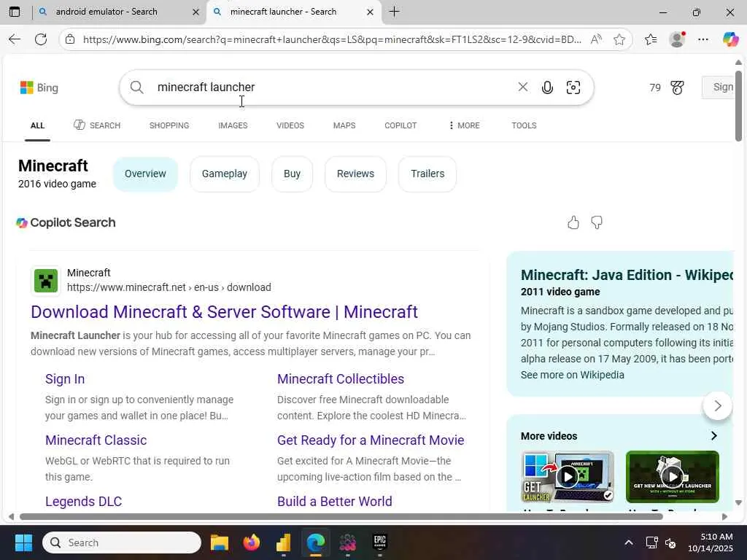
Task: Click the vertical page scrollbar thumb
Action: coord(738,106)
